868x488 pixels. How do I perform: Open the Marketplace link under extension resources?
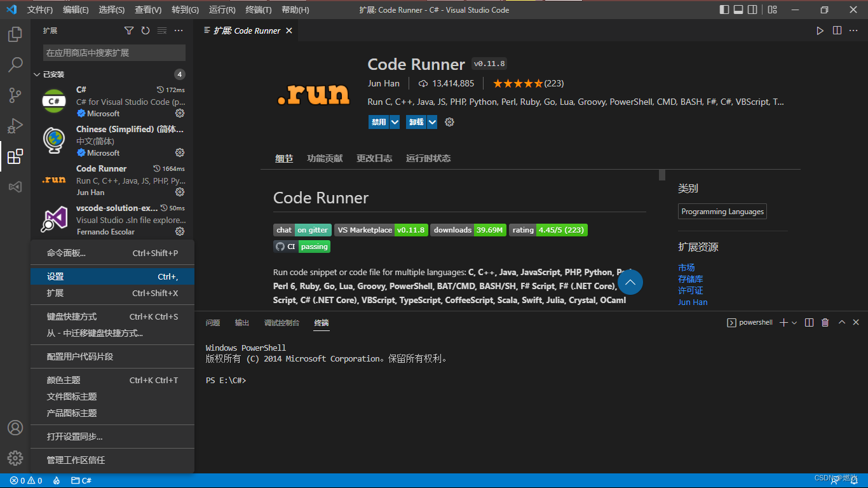686,268
